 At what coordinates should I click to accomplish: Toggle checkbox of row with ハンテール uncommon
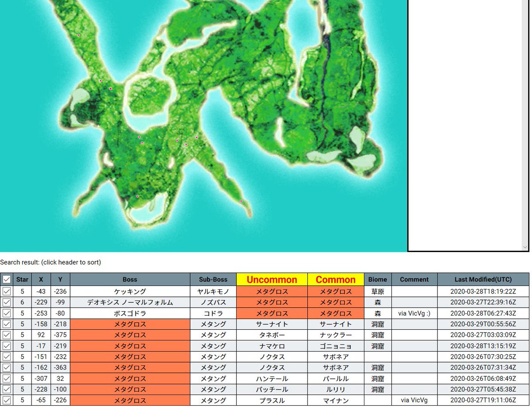(7, 379)
